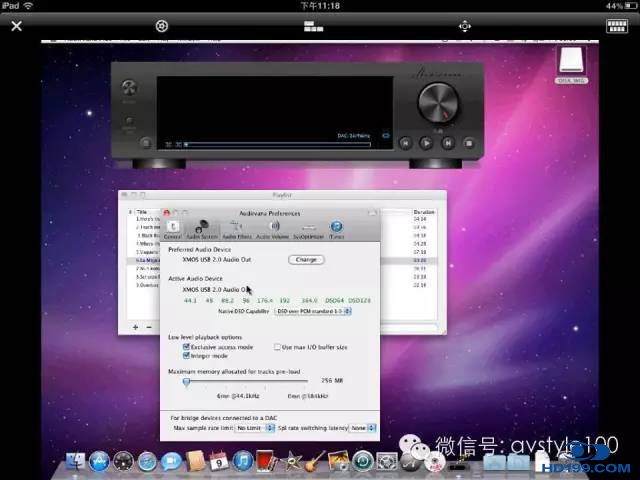
Task: Open Safari from the Dock
Action: click(147, 462)
